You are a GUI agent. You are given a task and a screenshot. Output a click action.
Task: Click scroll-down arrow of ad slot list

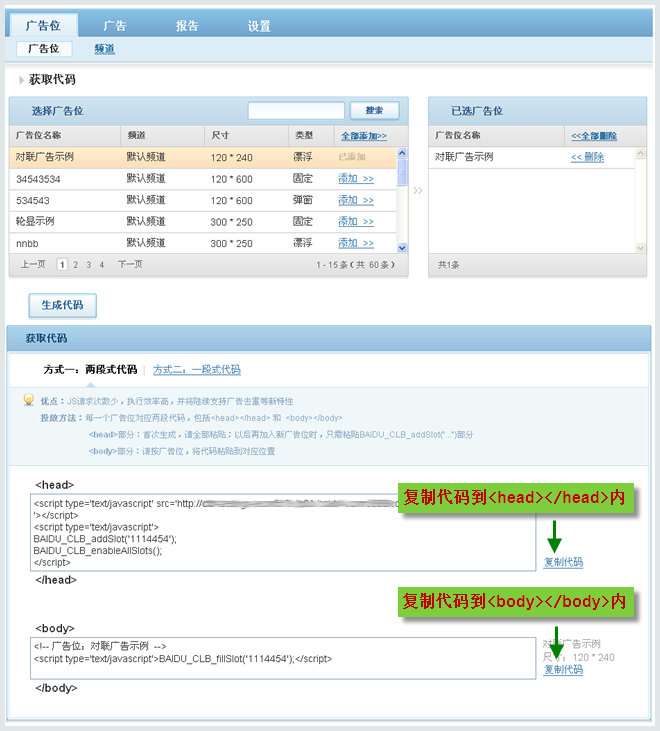click(x=402, y=248)
